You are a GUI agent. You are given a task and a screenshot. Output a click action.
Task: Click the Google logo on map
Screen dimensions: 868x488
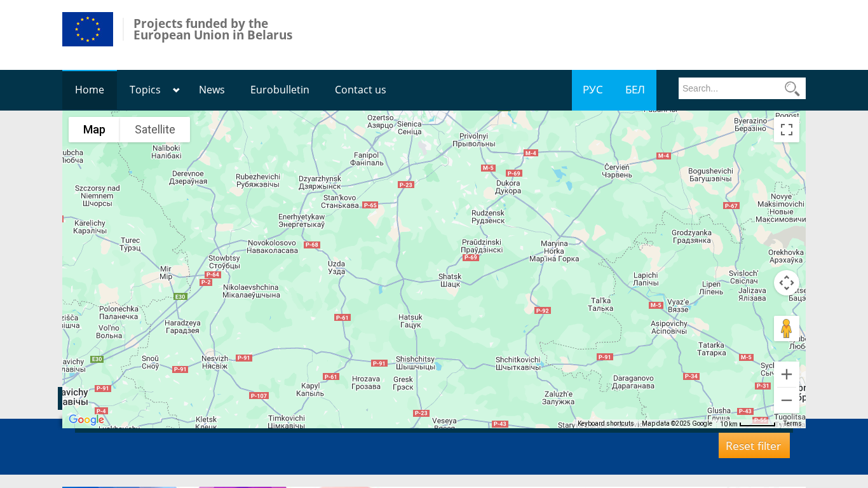click(86, 420)
